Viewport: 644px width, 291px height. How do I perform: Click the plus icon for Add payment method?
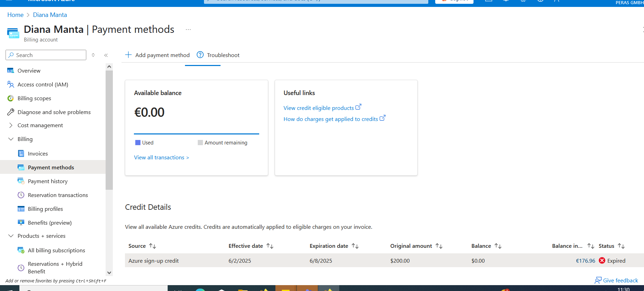(x=128, y=55)
